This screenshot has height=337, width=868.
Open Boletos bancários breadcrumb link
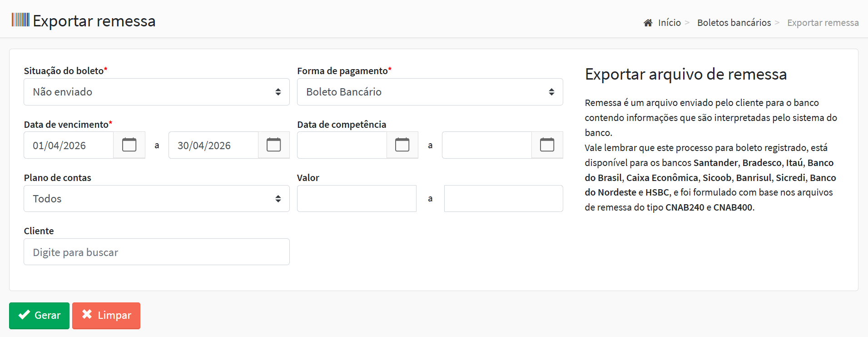tap(734, 23)
